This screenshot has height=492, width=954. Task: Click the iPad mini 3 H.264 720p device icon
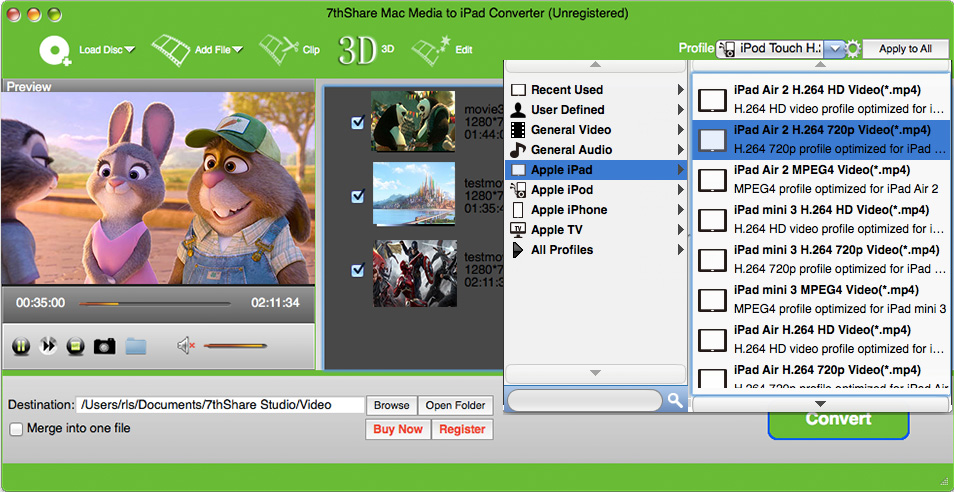pos(712,260)
